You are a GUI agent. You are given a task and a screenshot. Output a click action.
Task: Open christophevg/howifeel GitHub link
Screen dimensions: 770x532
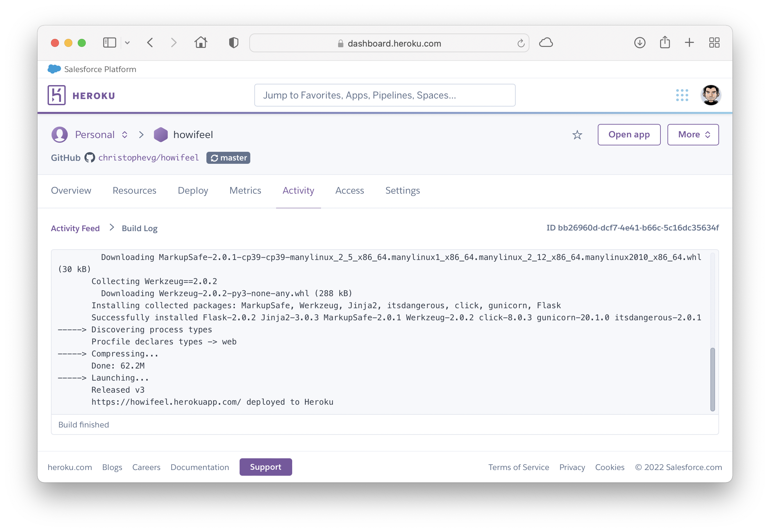click(148, 158)
